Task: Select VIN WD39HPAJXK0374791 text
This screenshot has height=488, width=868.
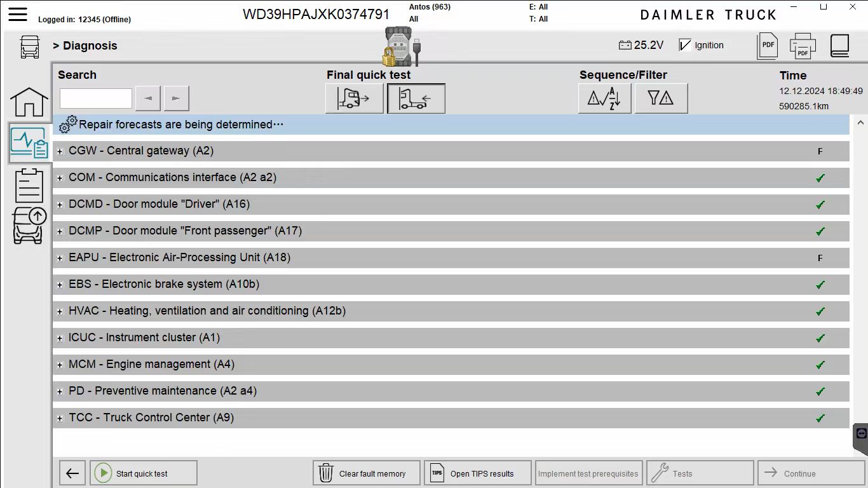Action: tap(316, 14)
